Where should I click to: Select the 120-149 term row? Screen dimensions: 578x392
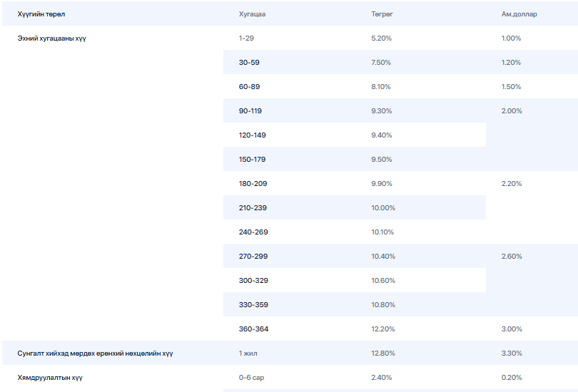(x=252, y=135)
